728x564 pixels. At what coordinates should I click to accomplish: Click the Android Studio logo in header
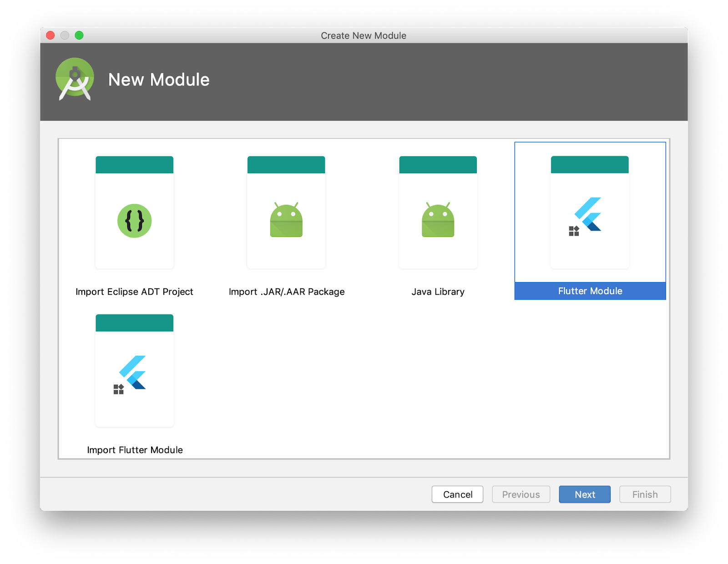[x=75, y=79]
